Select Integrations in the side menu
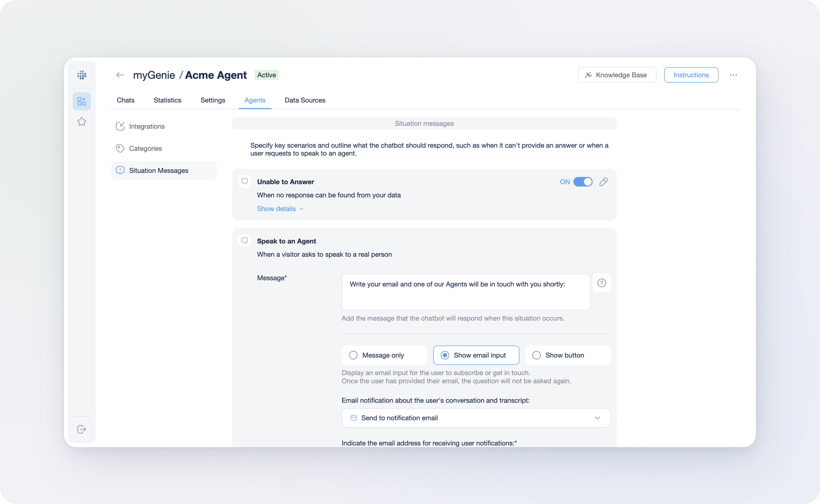 coord(147,126)
